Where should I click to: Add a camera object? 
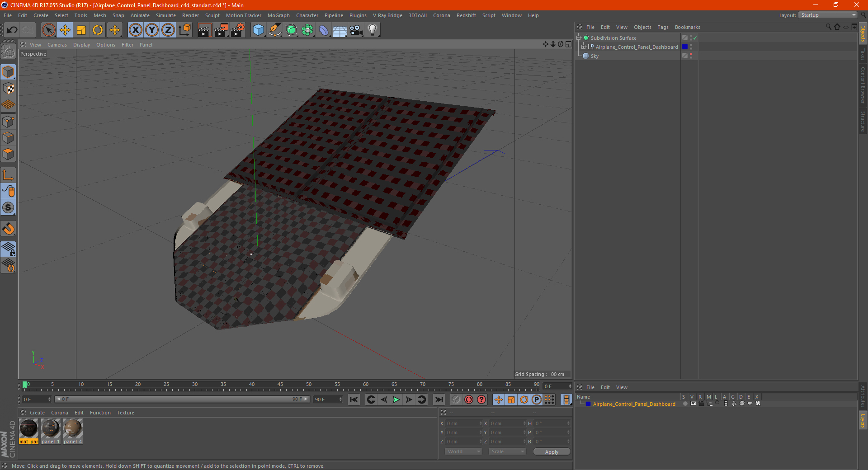click(356, 30)
